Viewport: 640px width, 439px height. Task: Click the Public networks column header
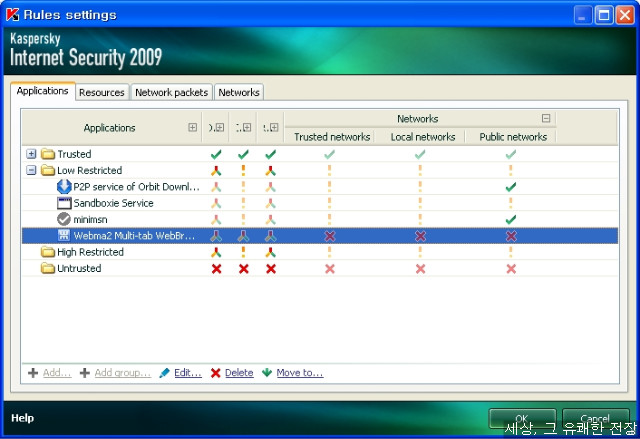pyautogui.click(x=513, y=137)
